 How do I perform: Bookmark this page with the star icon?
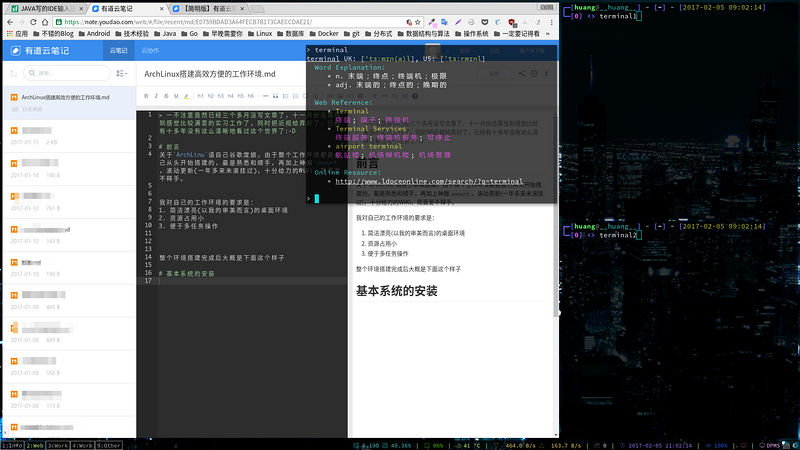click(x=418, y=22)
